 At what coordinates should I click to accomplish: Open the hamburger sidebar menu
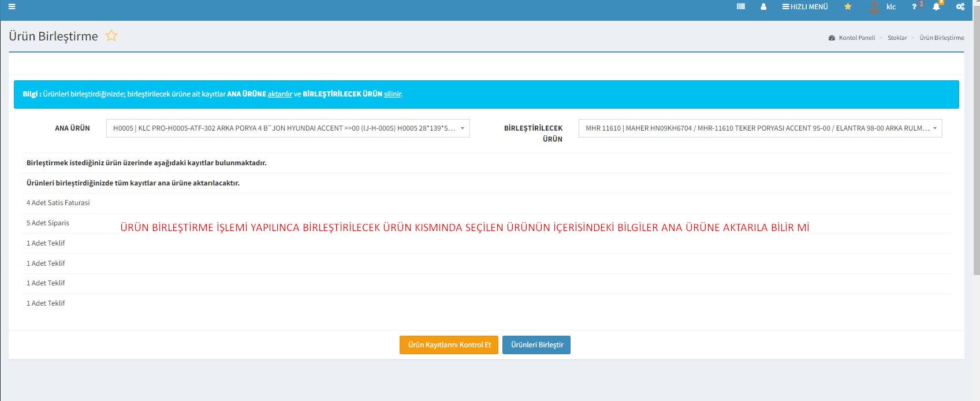12,7
